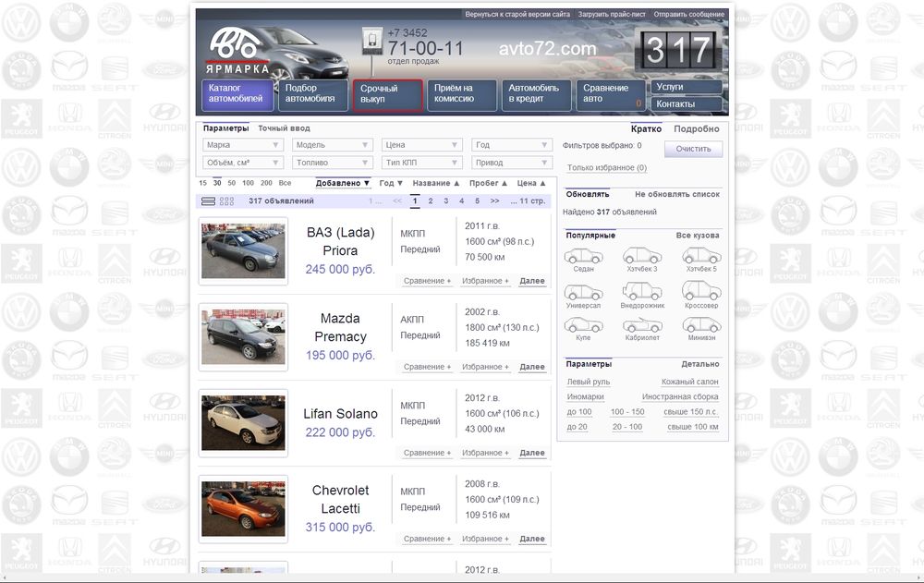The height and width of the screenshot is (583, 924).
Task: Open the Услуги menu item
Action: click(x=687, y=87)
